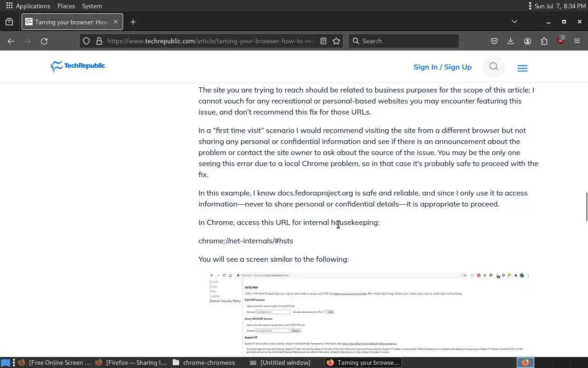Reload the current page
The image size is (588, 368).
click(x=44, y=41)
